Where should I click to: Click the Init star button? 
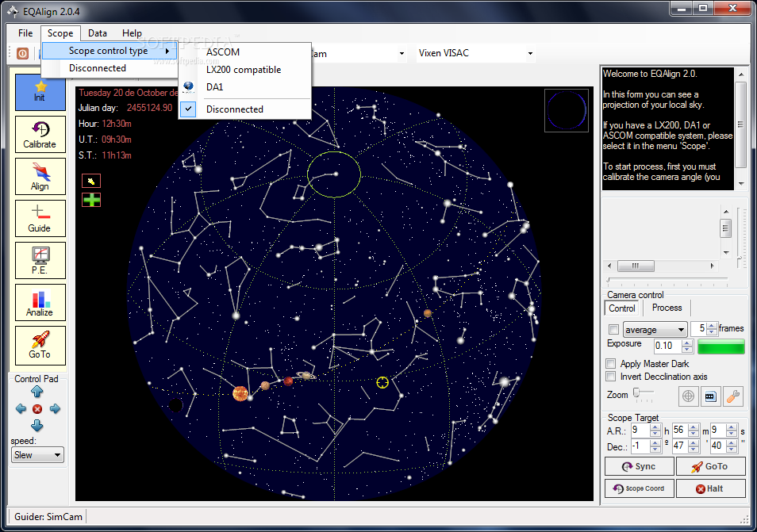pos(40,92)
